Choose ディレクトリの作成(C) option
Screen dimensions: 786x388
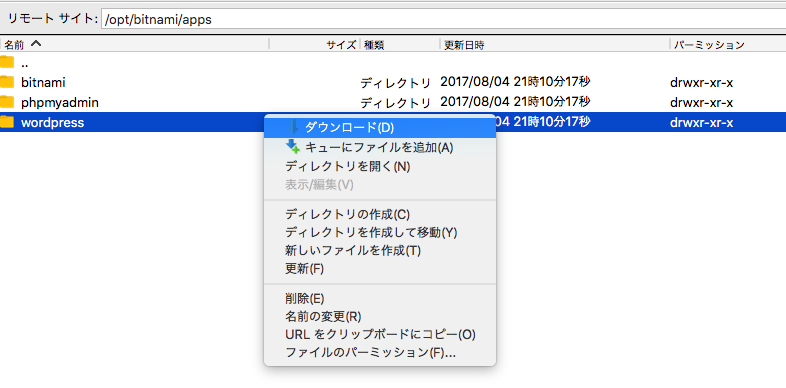coord(379,215)
